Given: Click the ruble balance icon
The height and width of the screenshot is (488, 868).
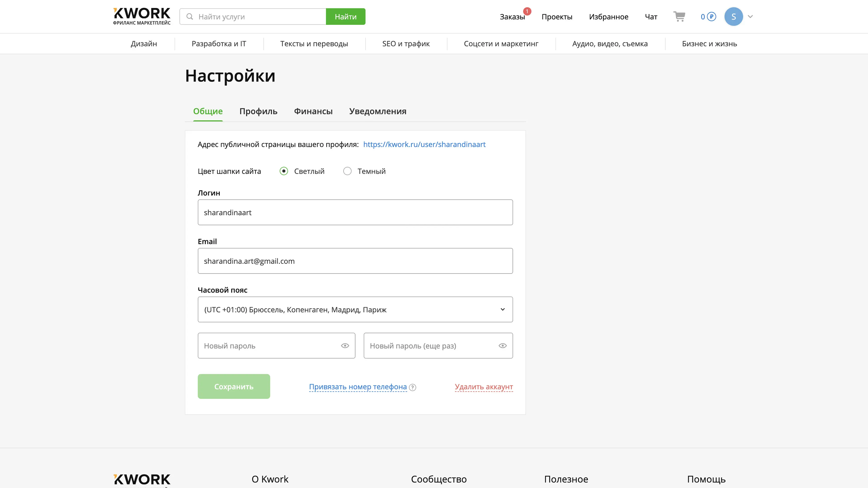Looking at the screenshot, I should (x=711, y=16).
